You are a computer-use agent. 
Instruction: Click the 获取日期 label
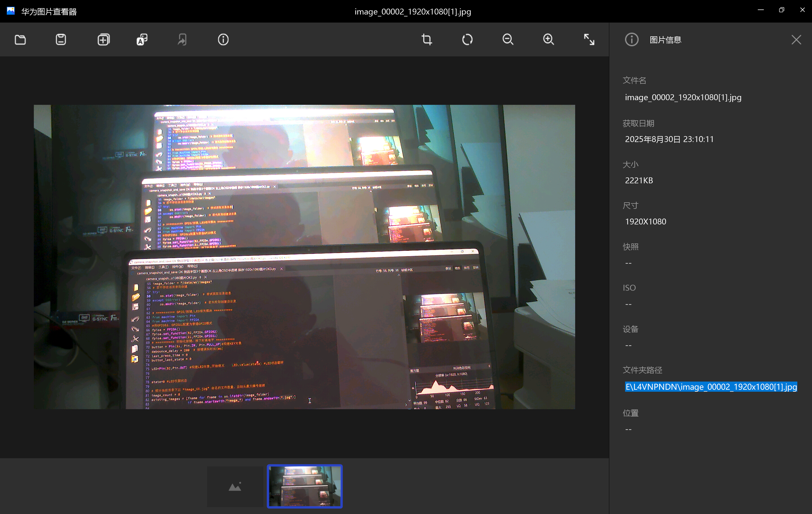point(638,123)
